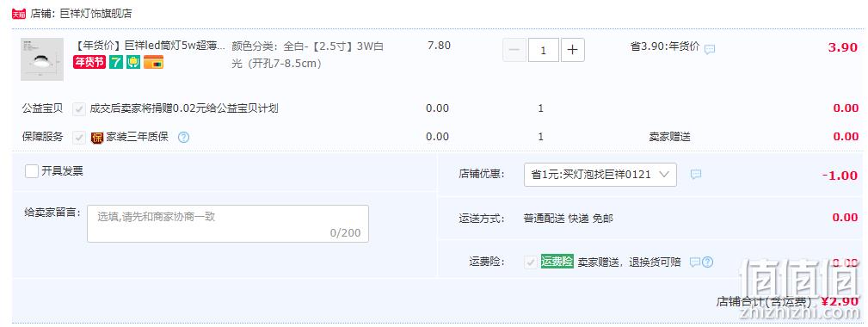Viewport: 868px width, 327px height.
Task: Click the 保 badge icon before 家装三年质保
Action: click(97, 138)
